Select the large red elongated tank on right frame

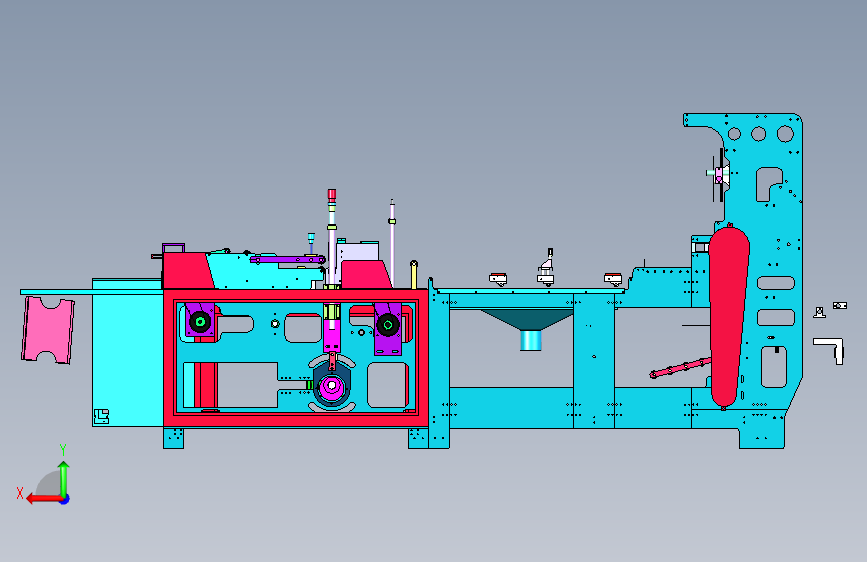(728, 316)
